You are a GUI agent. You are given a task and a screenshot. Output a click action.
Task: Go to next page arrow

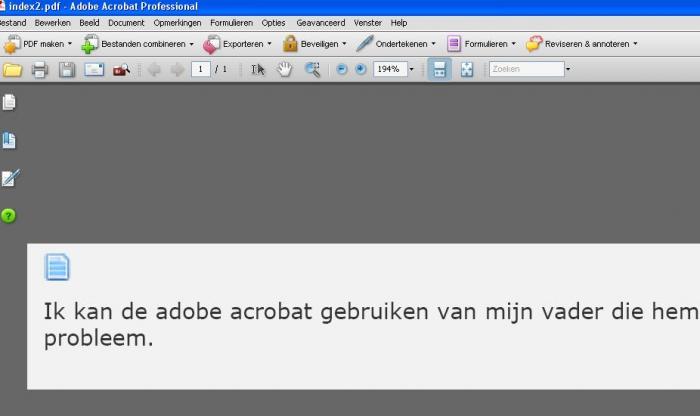coord(178,70)
